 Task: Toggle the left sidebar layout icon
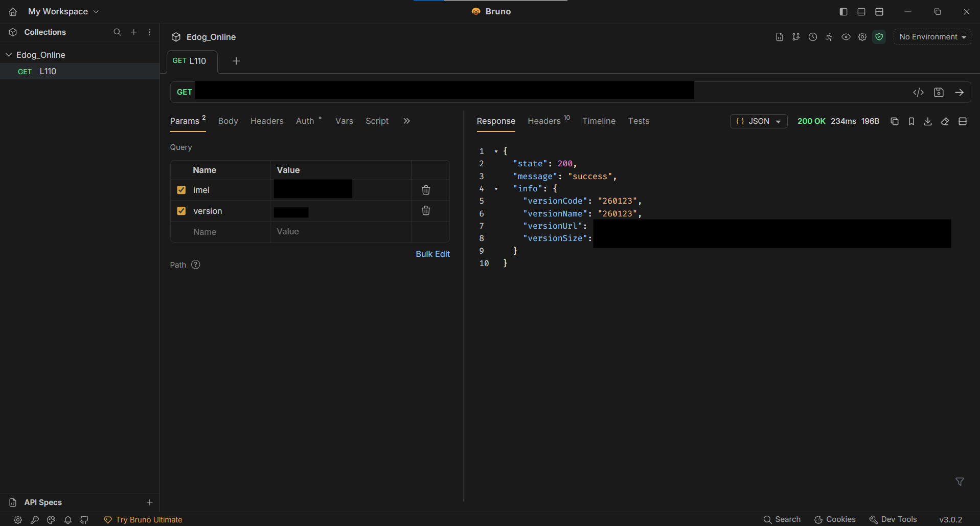click(844, 12)
